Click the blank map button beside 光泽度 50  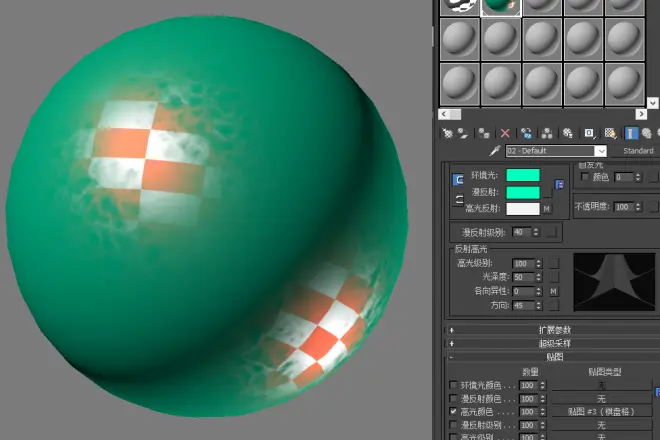click(554, 277)
